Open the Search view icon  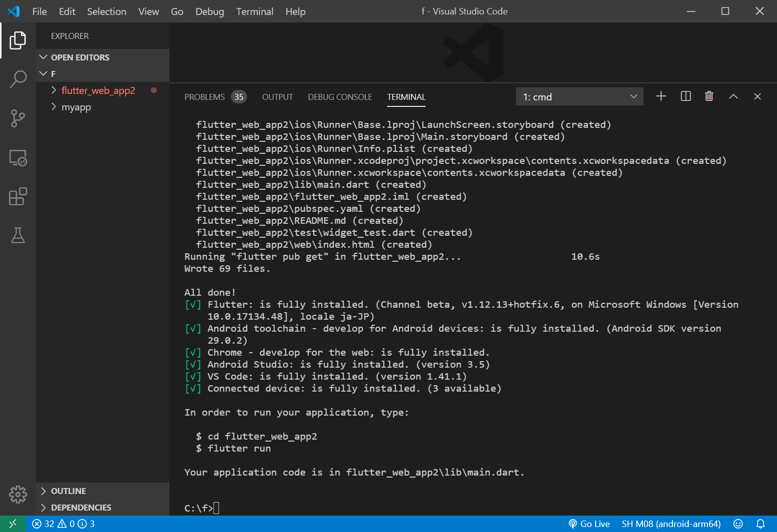click(18, 79)
